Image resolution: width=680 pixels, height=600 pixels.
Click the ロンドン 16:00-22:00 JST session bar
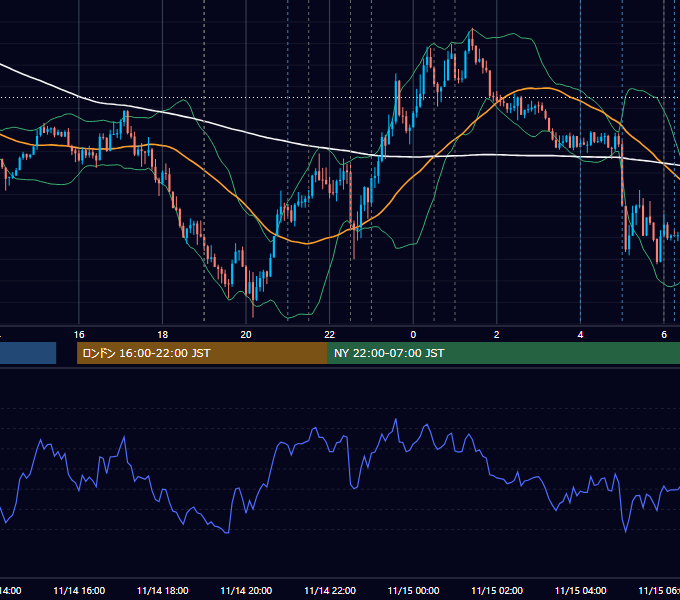point(202,353)
